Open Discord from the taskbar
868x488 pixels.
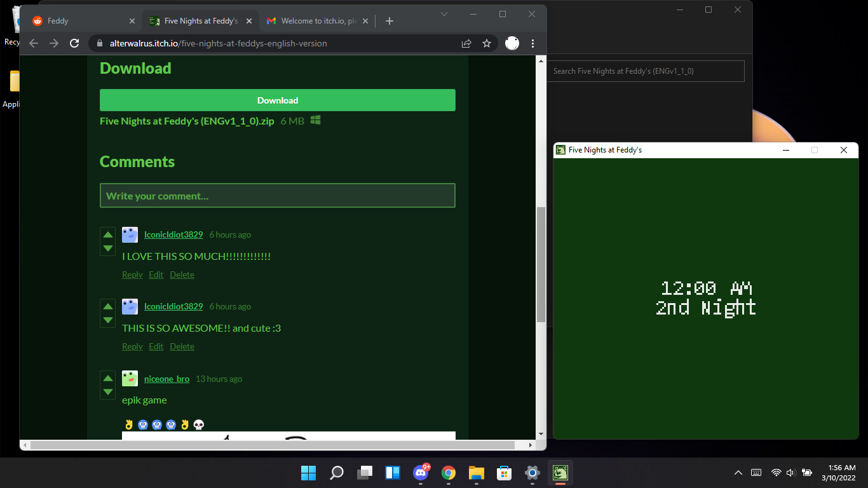421,473
